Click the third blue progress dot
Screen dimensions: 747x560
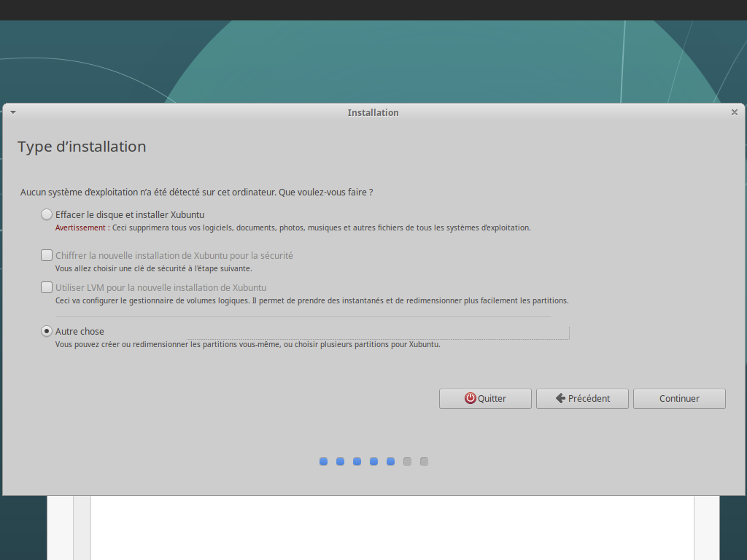357,462
